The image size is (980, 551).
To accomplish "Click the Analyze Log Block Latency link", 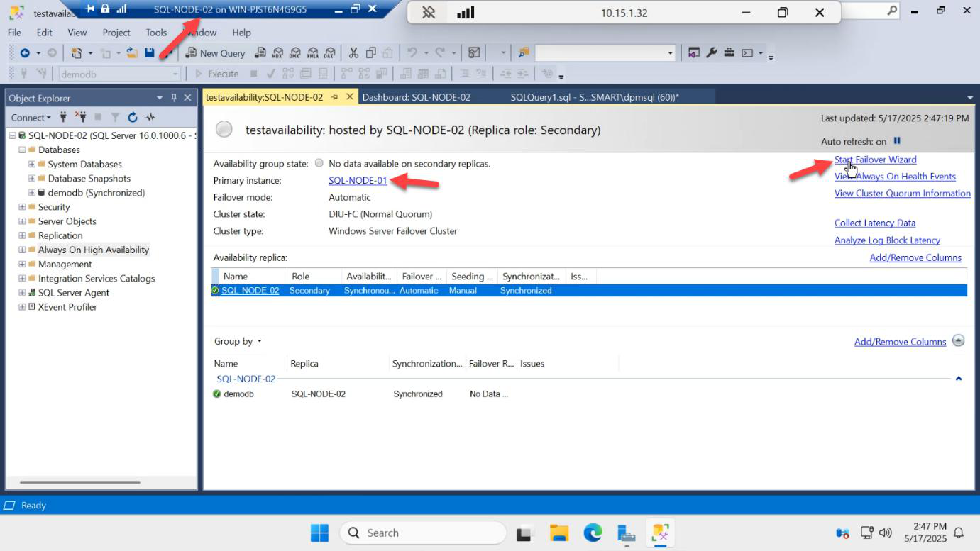I will coord(887,240).
